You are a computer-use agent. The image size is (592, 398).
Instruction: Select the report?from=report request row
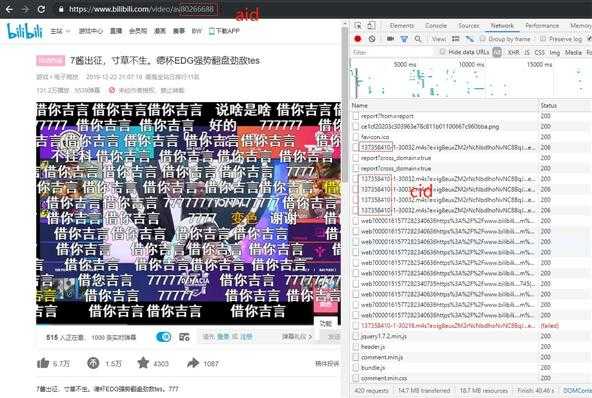click(472, 116)
